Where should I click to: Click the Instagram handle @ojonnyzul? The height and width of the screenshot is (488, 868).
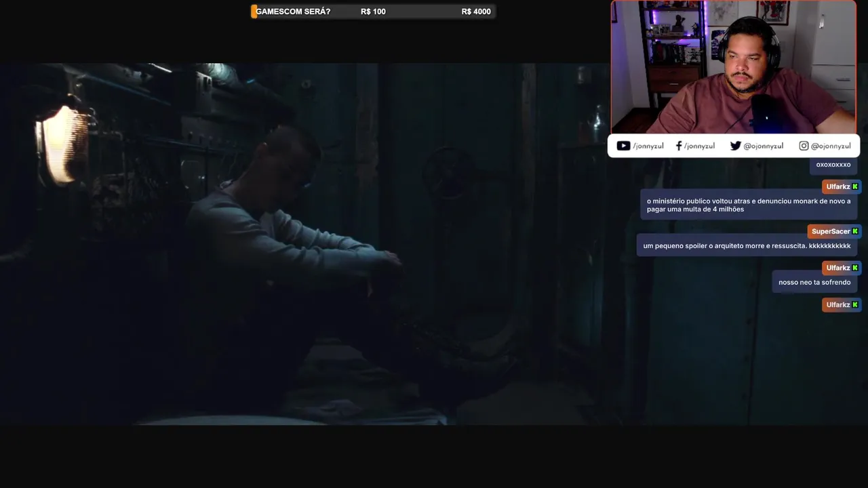click(x=831, y=146)
